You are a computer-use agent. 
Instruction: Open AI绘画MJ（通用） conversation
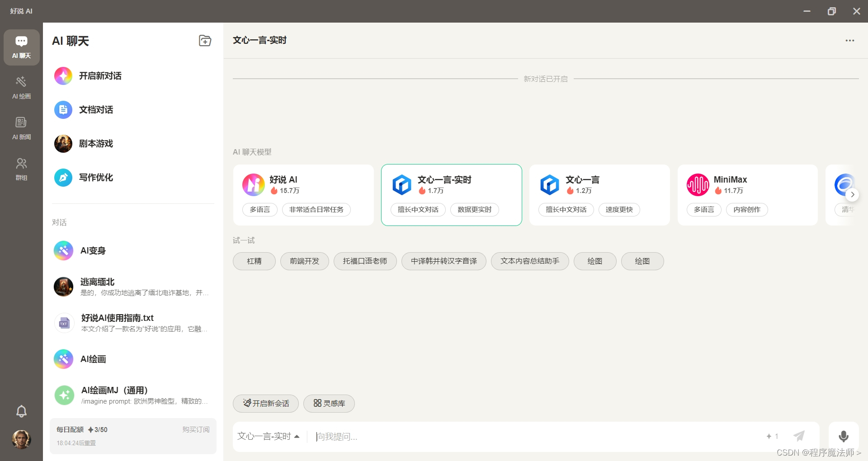133,395
